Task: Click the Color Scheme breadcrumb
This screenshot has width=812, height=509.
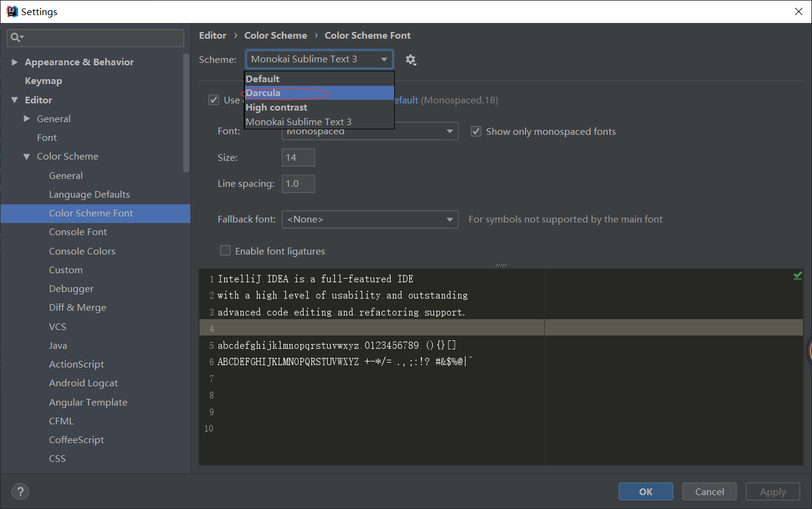Action: tap(276, 35)
